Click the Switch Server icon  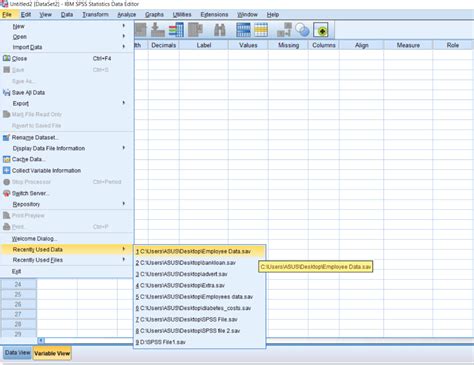point(6,193)
